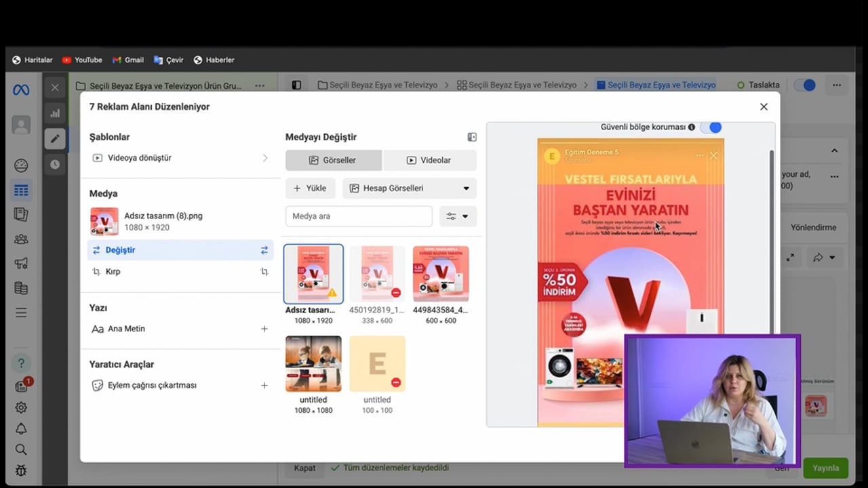Screen dimensions: 868x488
Task: Open the ads reporting document icon
Action: point(21,214)
